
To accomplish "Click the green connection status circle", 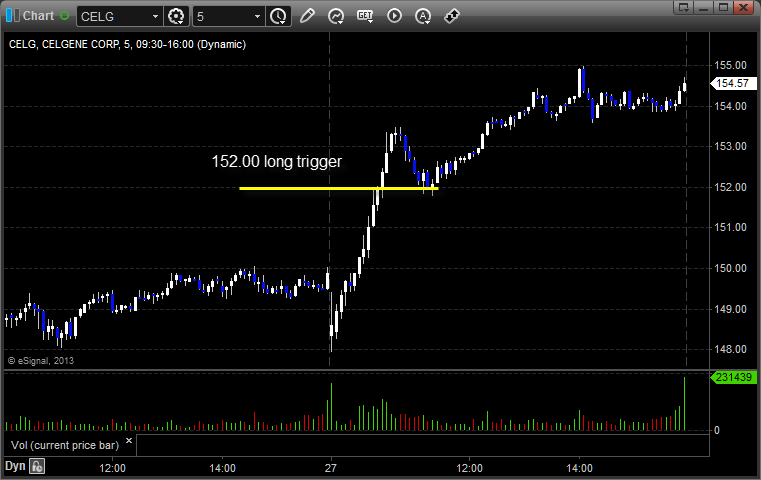I will point(65,16).
